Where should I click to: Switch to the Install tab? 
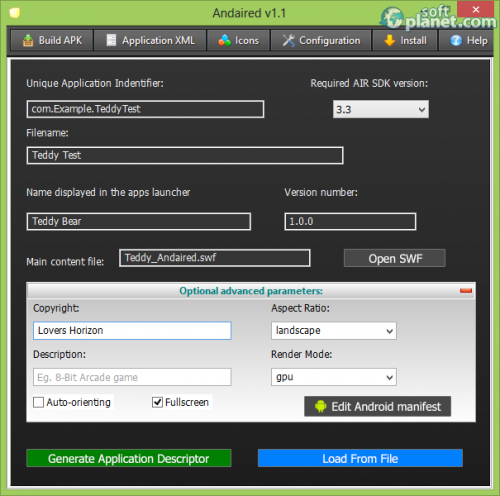point(405,40)
